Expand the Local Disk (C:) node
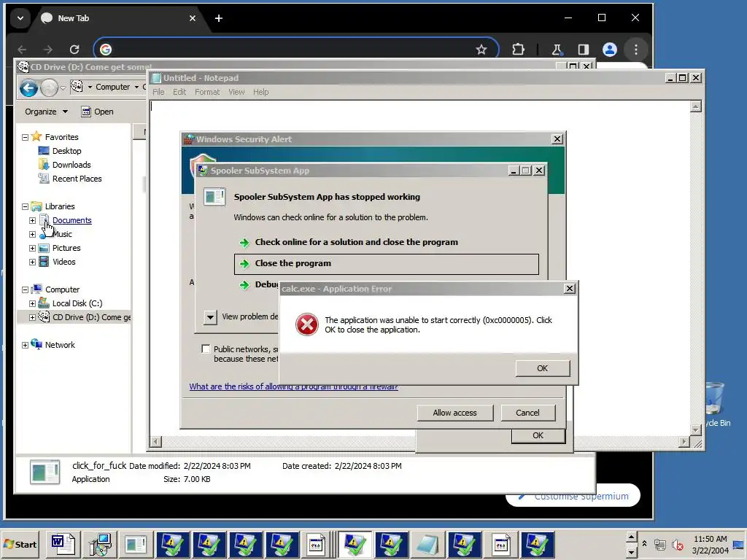The width and height of the screenshot is (747, 560). click(x=32, y=303)
